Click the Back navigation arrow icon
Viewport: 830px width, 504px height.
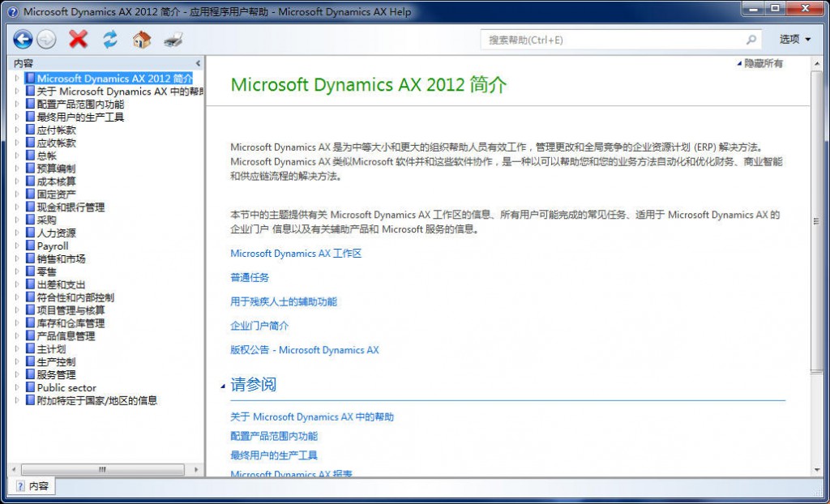coord(23,39)
